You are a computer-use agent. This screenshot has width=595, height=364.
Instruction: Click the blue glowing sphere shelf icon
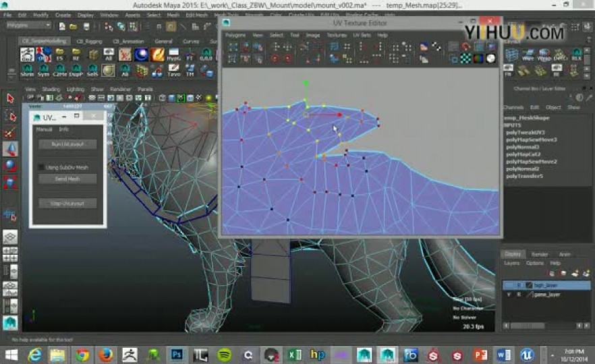pos(141,55)
